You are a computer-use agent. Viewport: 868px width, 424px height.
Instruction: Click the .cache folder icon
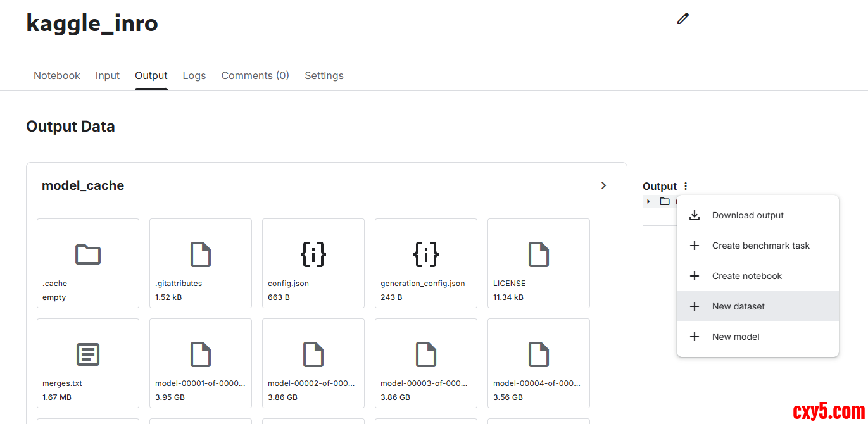(x=88, y=254)
